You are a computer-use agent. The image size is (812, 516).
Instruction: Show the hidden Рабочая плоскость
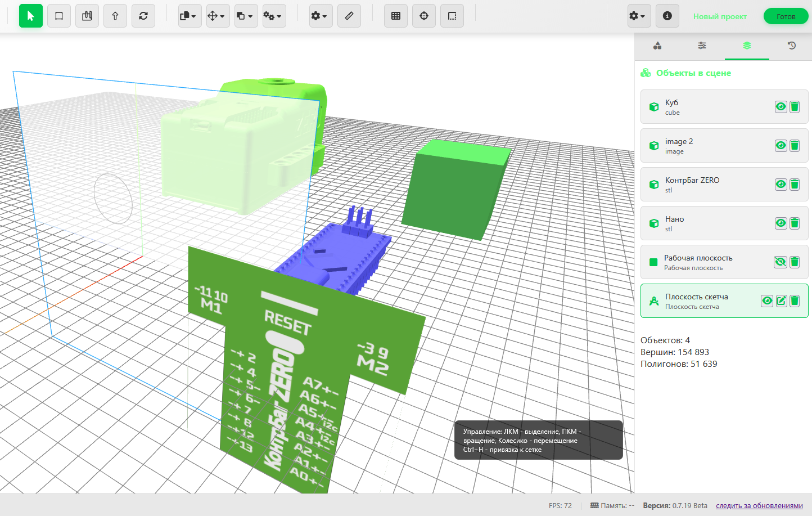[781, 262]
